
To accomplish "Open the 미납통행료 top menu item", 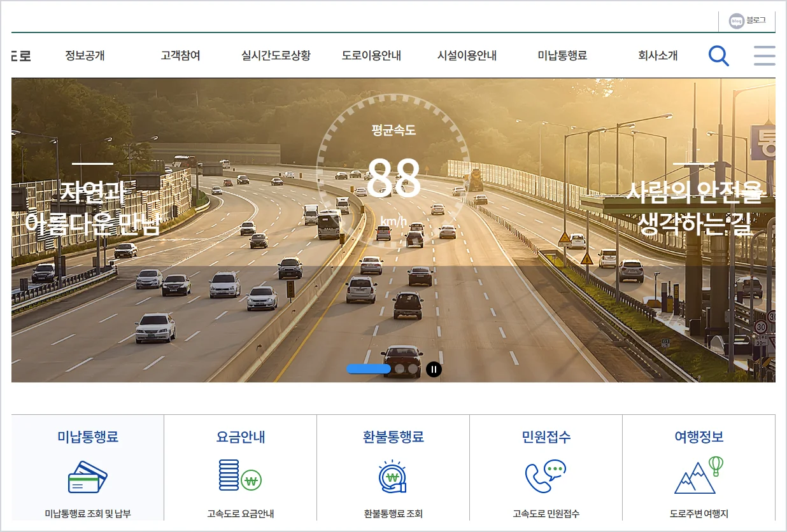I will (562, 55).
